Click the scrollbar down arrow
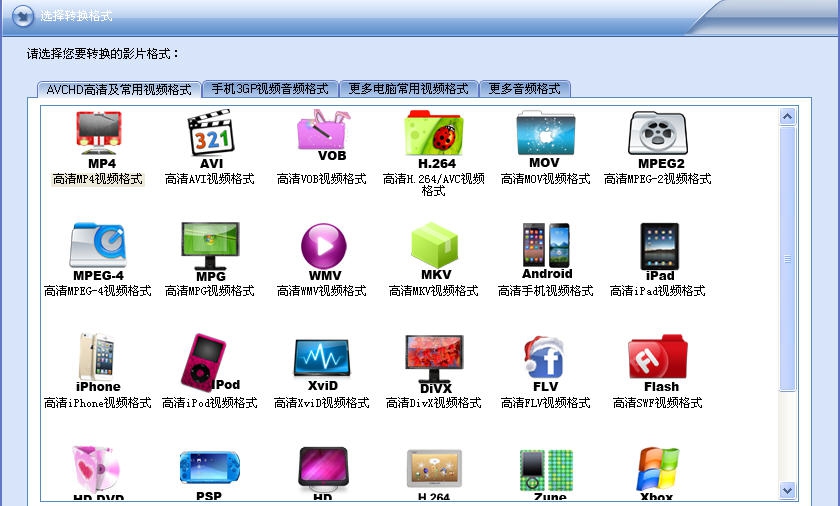Viewport: 840px width, 506px height. 788,489
